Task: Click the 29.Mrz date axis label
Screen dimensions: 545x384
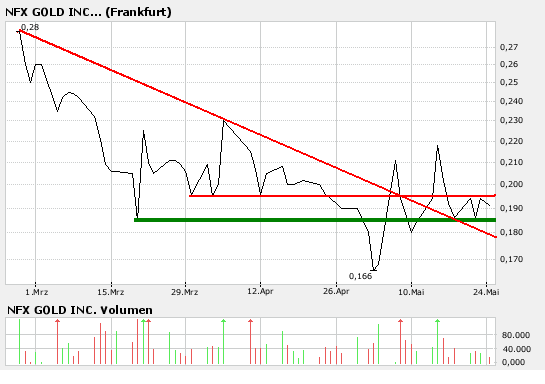Action: tap(185, 292)
